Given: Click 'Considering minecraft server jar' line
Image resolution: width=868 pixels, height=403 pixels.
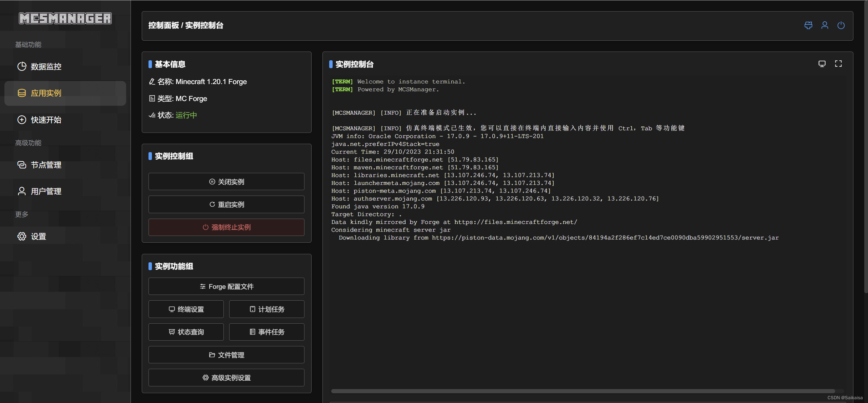Looking at the screenshot, I should (391, 230).
